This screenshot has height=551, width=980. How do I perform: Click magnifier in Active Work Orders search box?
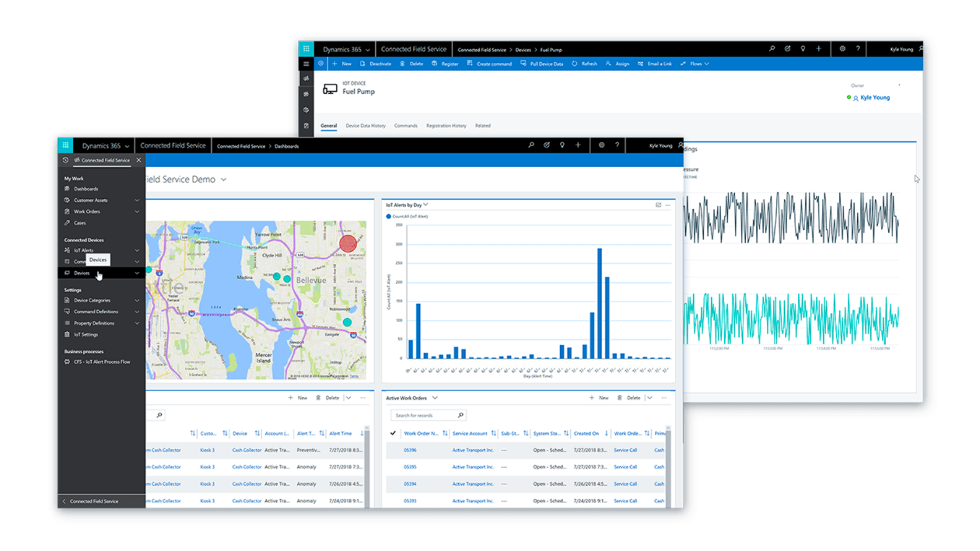pos(460,415)
